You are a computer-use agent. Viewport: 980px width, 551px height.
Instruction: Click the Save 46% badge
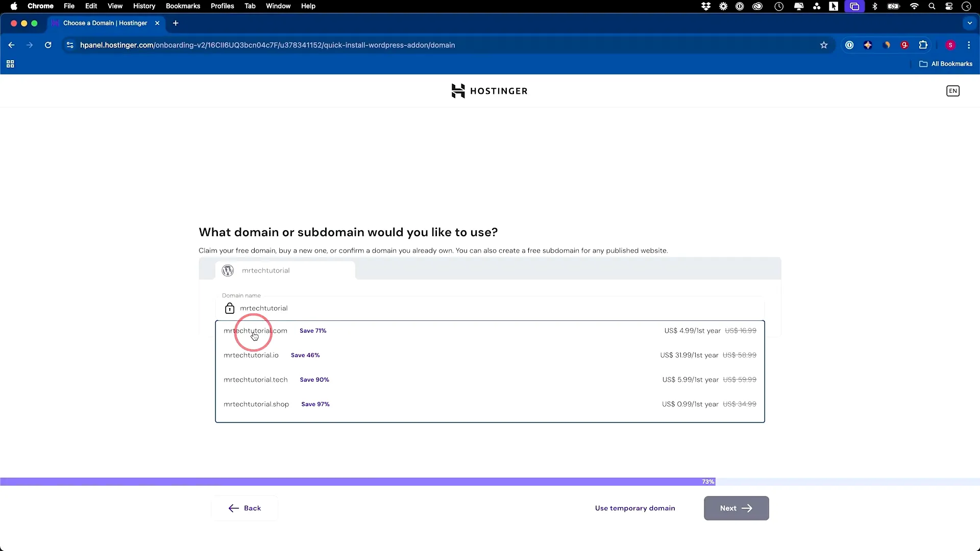[305, 355]
